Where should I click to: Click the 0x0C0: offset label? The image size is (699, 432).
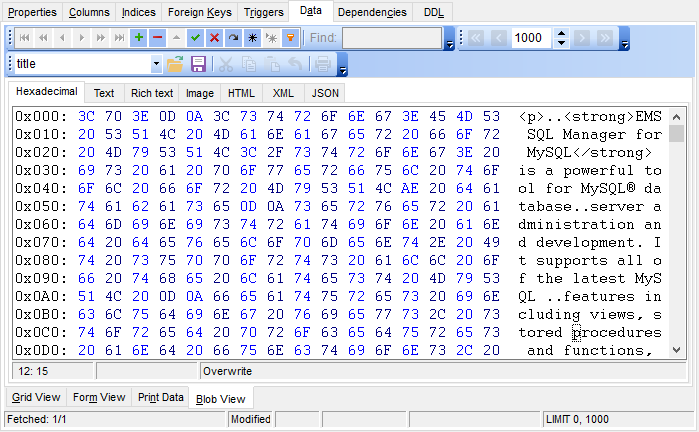(41, 333)
